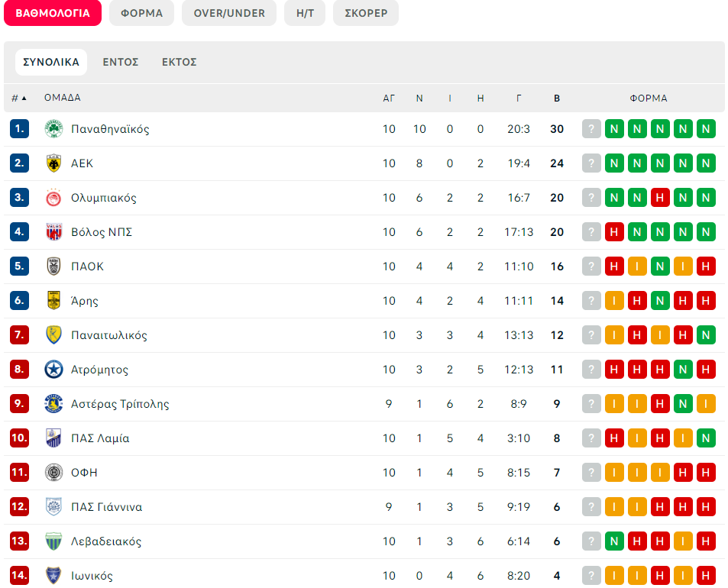Click the Ολυμπιακός team crest icon
The width and height of the screenshot is (728, 588).
click(x=54, y=198)
